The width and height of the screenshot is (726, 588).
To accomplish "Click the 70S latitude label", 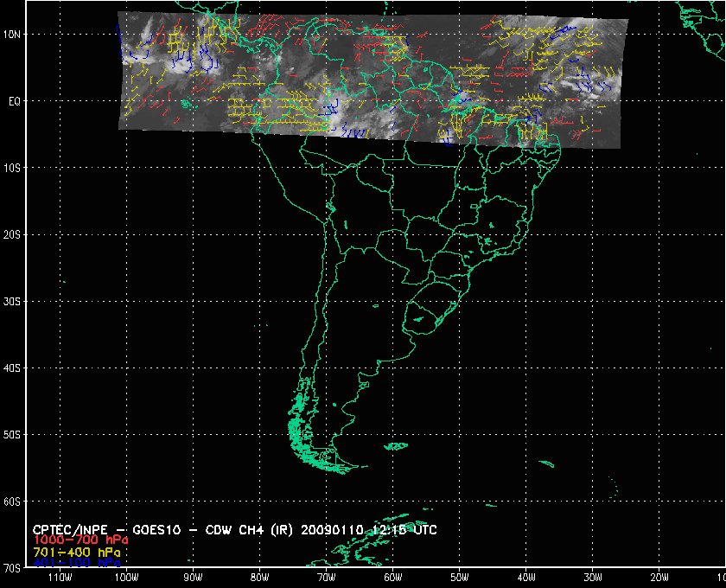I will (x=11, y=568).
